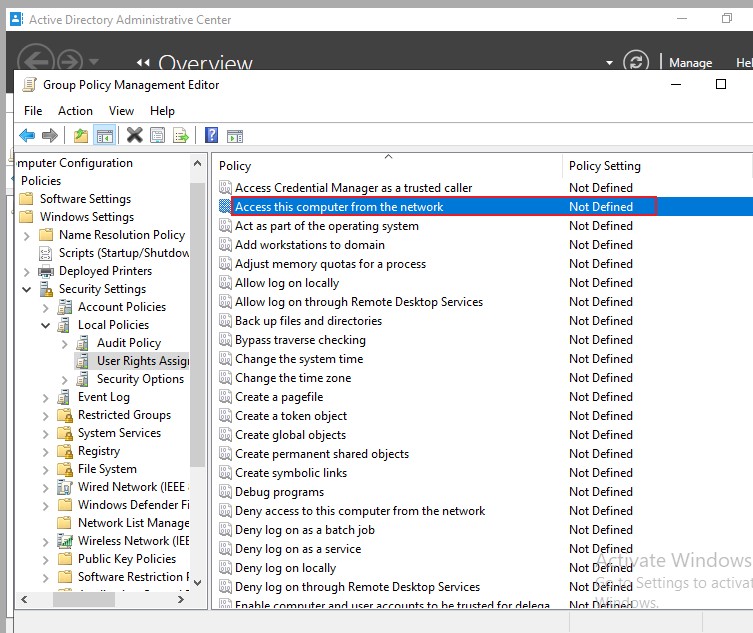The height and width of the screenshot is (633, 753).
Task: Open the File menu
Action: click(33, 111)
